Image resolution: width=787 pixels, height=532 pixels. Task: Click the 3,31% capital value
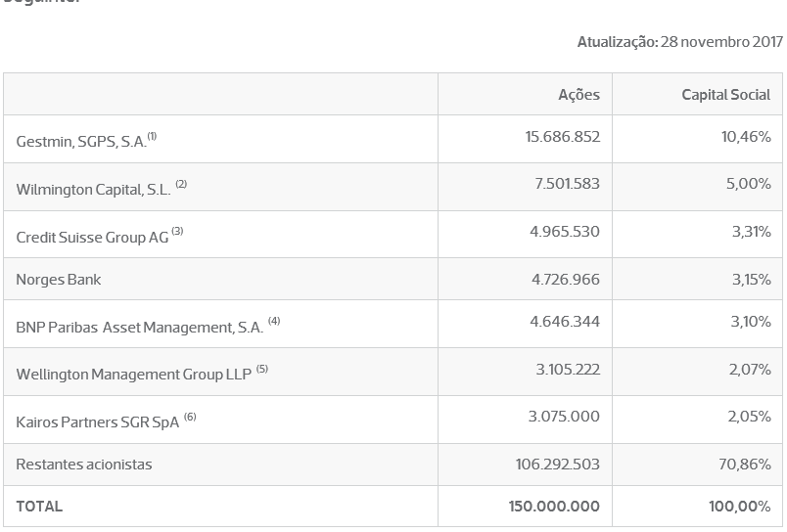(x=751, y=231)
